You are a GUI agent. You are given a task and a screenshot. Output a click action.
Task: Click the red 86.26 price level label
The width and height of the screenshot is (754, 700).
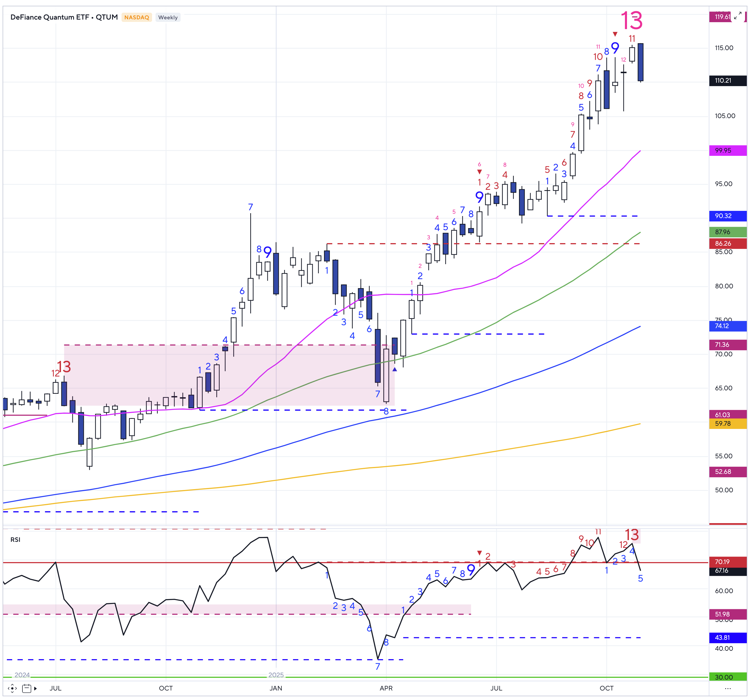(727, 244)
